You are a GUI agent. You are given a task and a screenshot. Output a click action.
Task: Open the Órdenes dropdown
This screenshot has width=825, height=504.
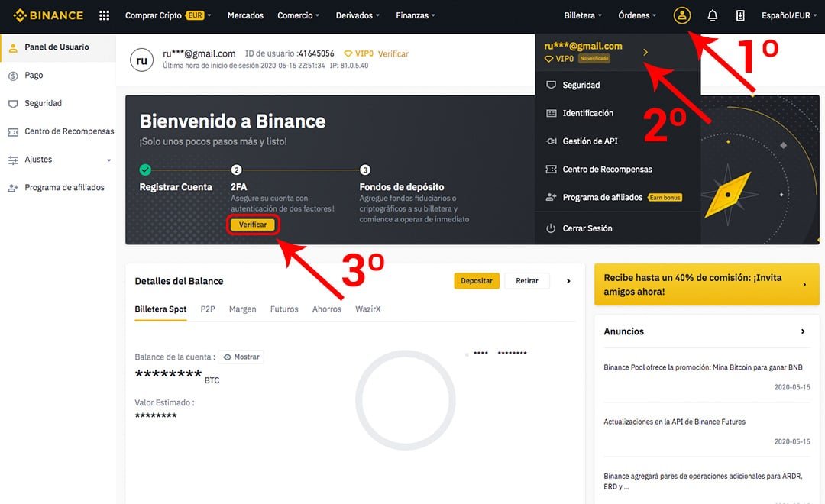(637, 15)
